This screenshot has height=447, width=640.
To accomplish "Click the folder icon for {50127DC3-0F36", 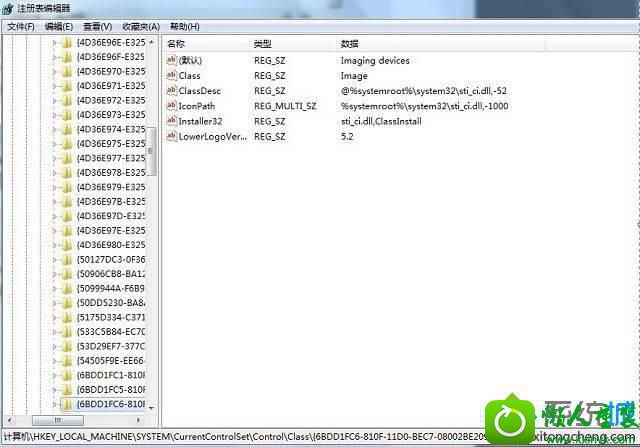I will (67, 260).
